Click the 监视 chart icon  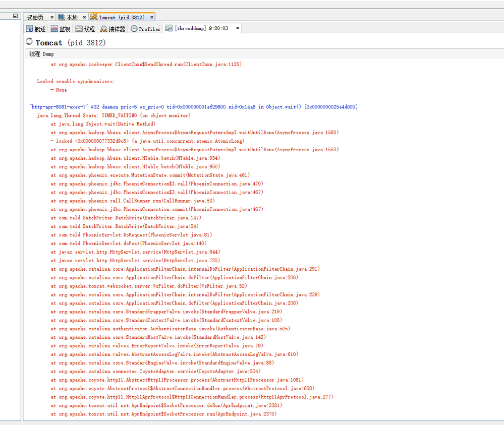pyautogui.click(x=54, y=29)
